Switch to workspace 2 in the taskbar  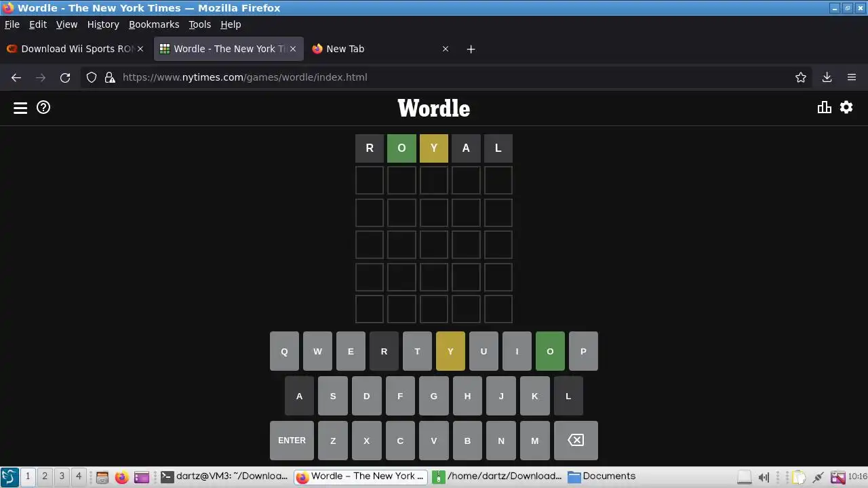pyautogui.click(x=45, y=476)
